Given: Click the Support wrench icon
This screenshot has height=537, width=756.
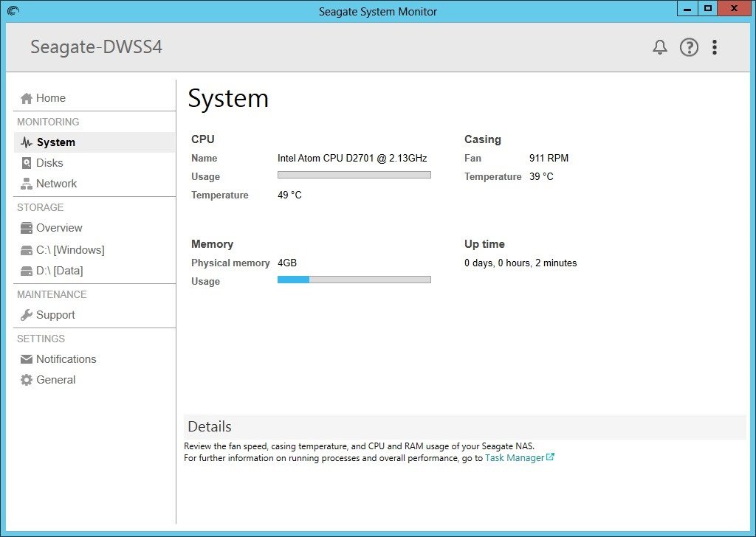Looking at the screenshot, I should (27, 315).
